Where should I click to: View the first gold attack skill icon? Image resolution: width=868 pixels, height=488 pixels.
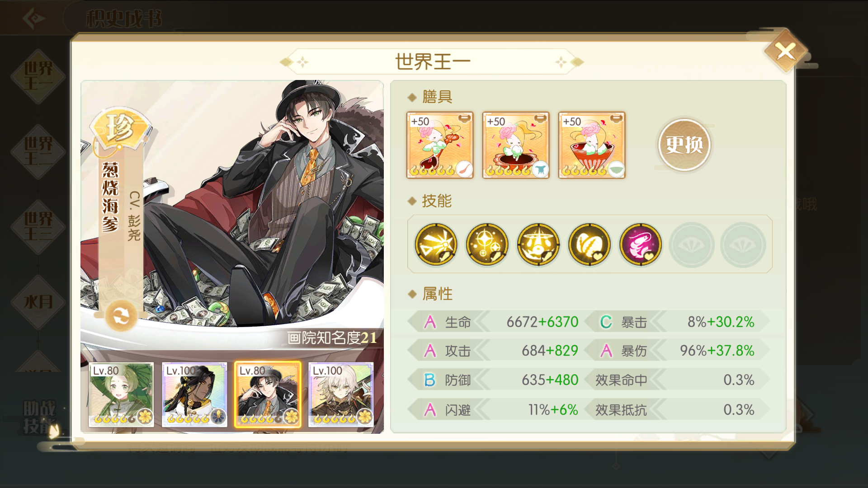[436, 244]
